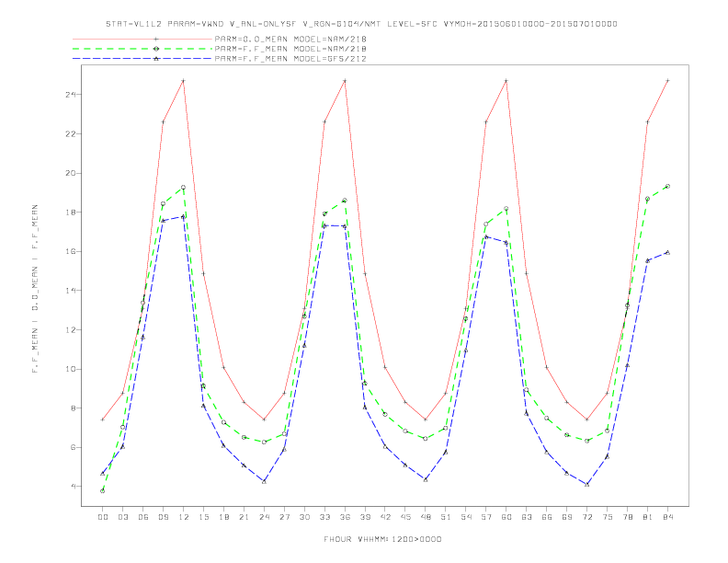
Task: Click x-axis tick label 48
Action: tap(426, 517)
